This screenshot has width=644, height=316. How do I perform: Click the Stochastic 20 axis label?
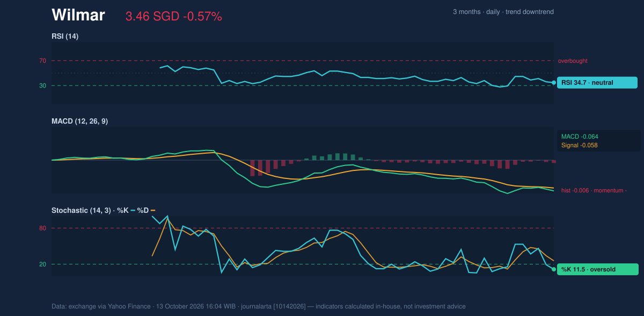(x=42, y=264)
